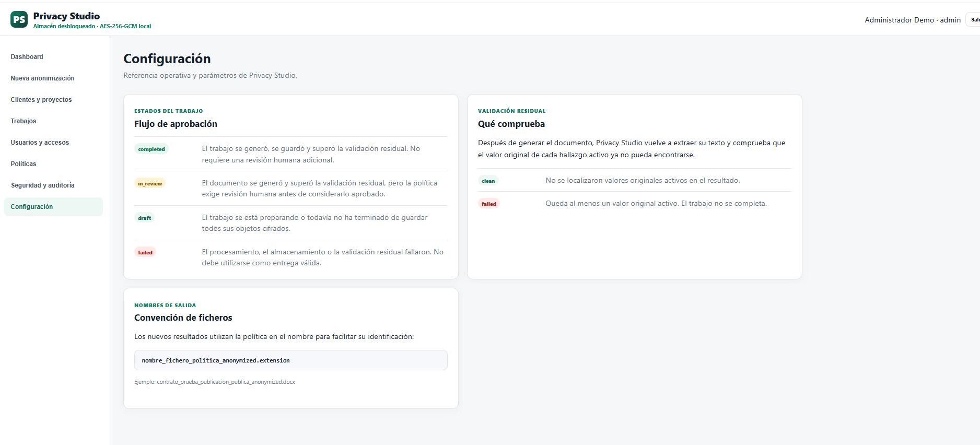Click the text 'Queda al menos un valor original activo'

656,203
